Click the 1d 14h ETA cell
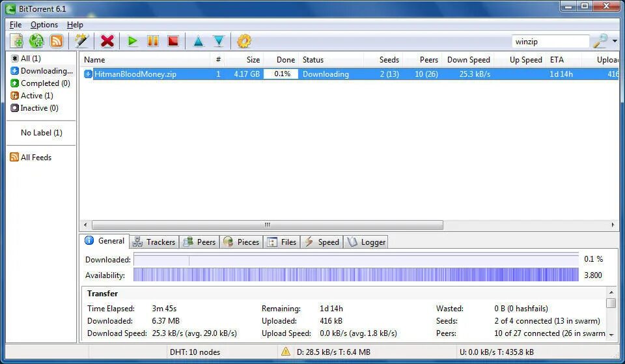The image size is (625, 364). click(x=561, y=74)
